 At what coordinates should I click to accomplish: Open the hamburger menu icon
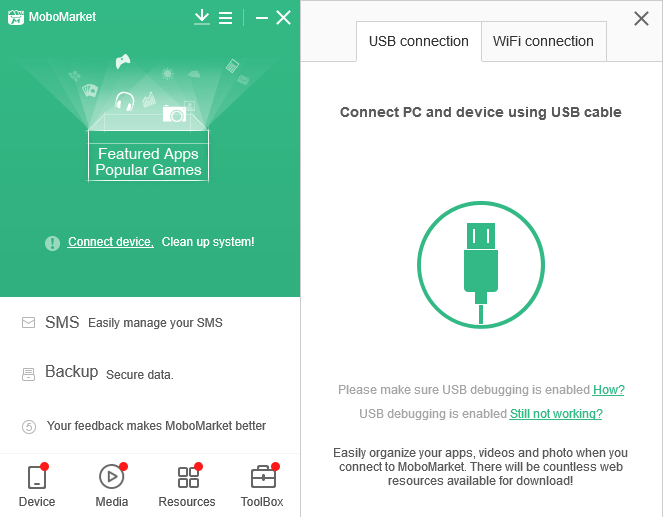point(225,18)
